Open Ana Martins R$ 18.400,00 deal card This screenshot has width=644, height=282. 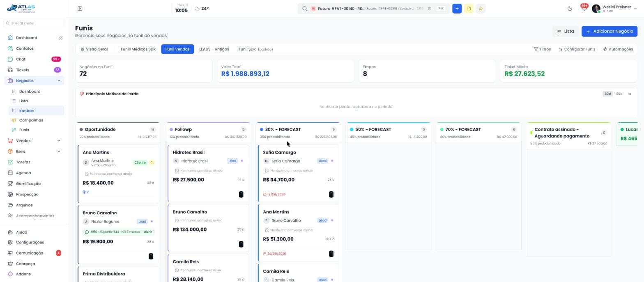118,174
